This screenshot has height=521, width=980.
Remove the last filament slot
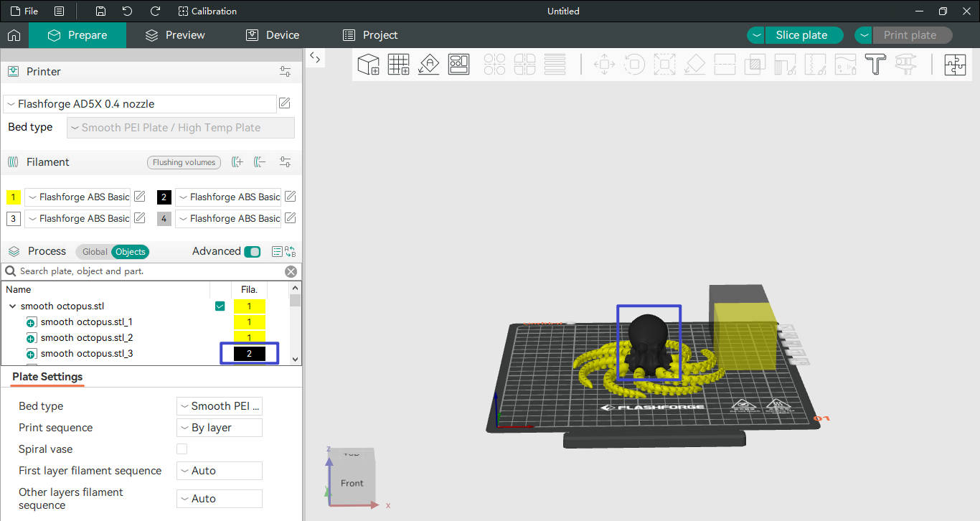pos(260,162)
